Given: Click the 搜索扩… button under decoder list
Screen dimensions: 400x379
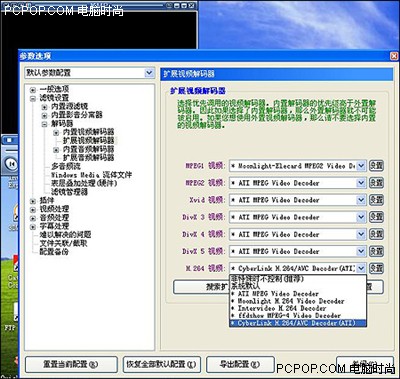Looking at the screenshot, I should coord(201,287).
